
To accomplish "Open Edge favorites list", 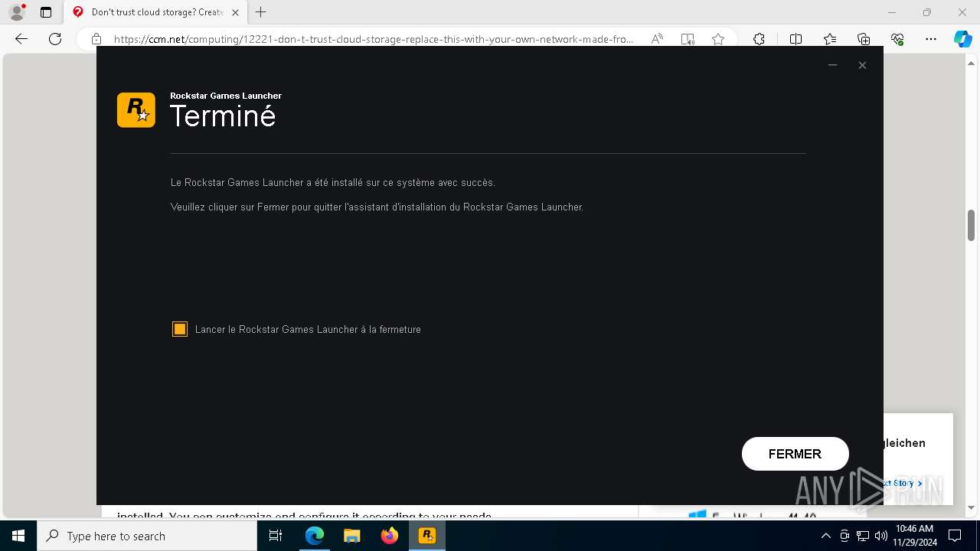I will (830, 39).
